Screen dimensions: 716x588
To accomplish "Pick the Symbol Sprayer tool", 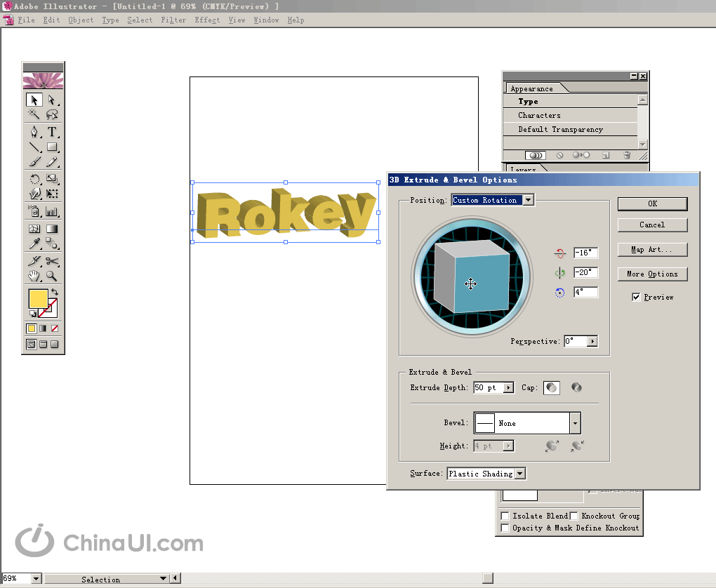I will [x=34, y=211].
